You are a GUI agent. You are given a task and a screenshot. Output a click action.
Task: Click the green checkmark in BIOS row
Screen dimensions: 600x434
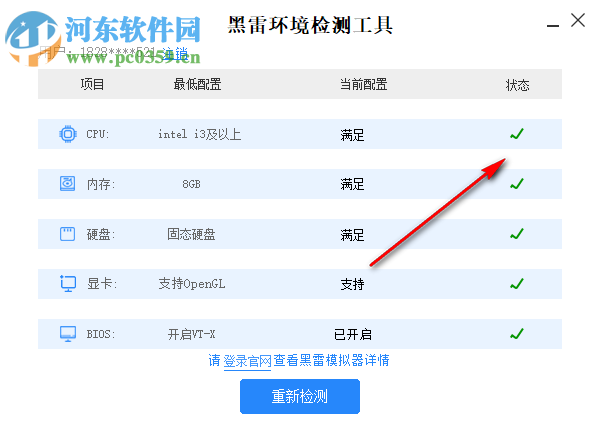pos(517,334)
